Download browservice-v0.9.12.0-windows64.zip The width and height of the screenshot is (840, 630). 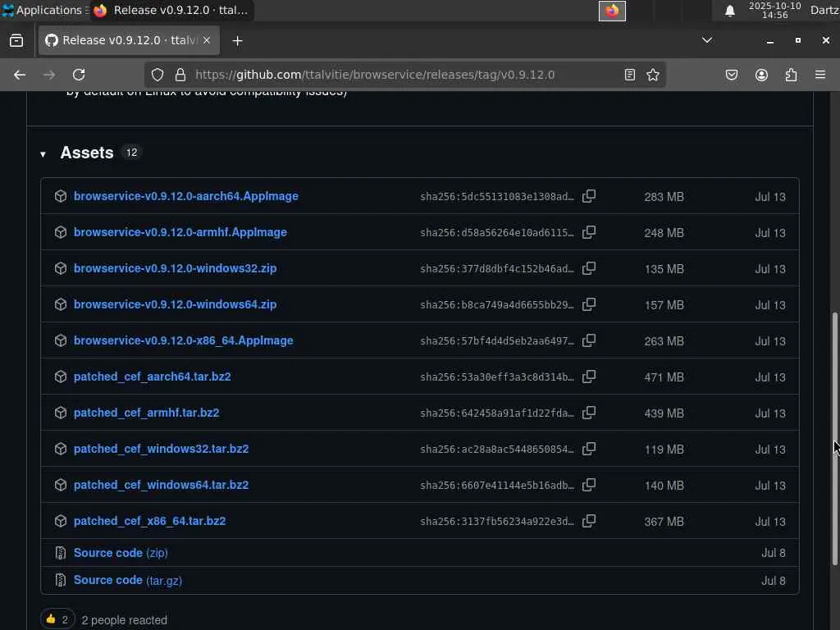point(176,304)
